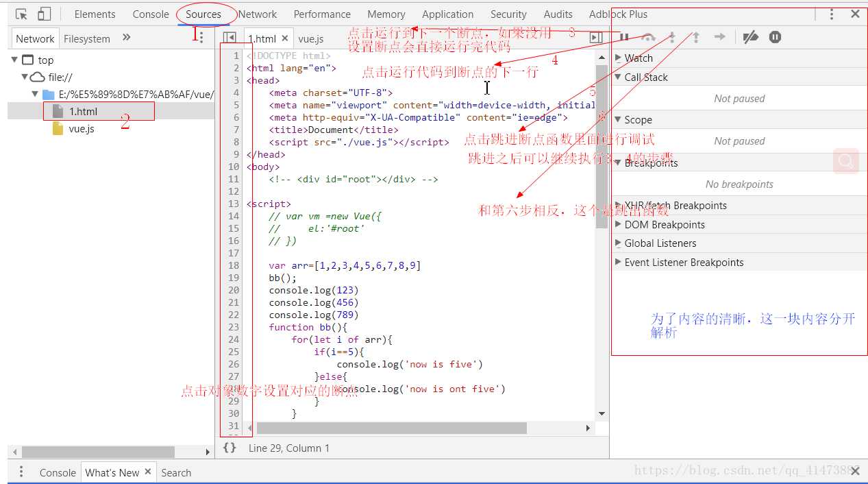Click the code line "var arr=[1,2,3,4,5,6,7,8,9]"
This screenshot has height=484, width=868.
click(345, 265)
